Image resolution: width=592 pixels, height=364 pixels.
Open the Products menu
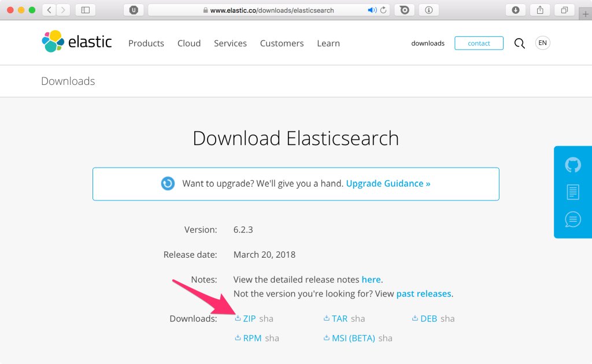click(146, 43)
